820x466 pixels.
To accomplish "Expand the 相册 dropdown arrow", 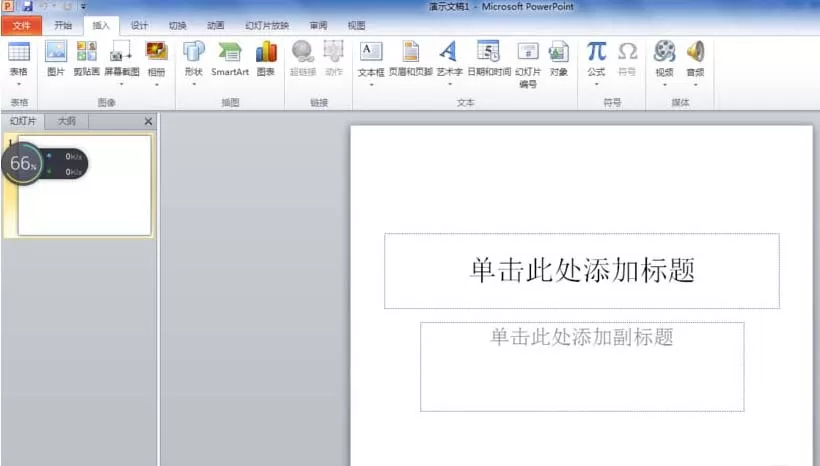I will pos(156,84).
